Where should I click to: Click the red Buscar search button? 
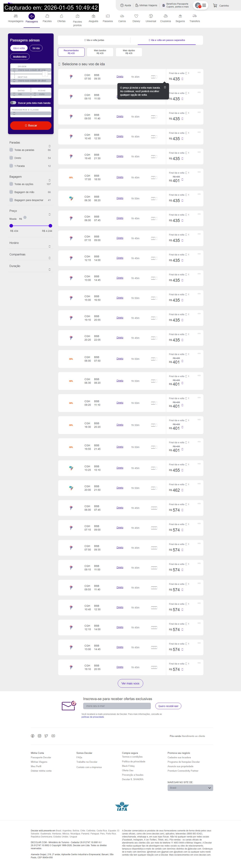click(31, 125)
